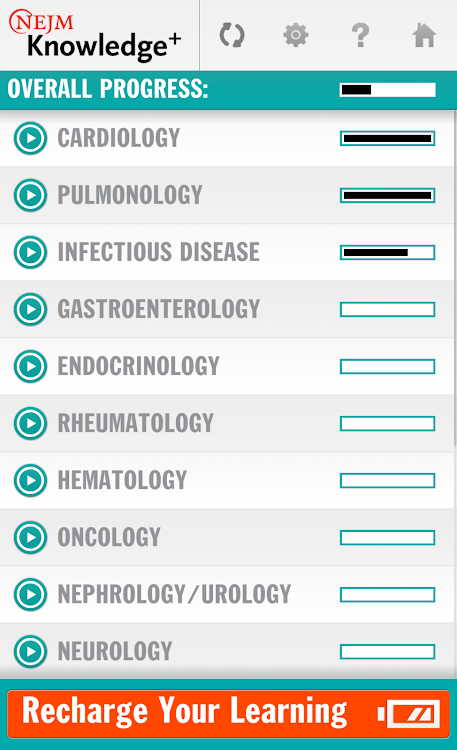
Task: Tap Gastroenterology play icon
Action: (x=30, y=309)
